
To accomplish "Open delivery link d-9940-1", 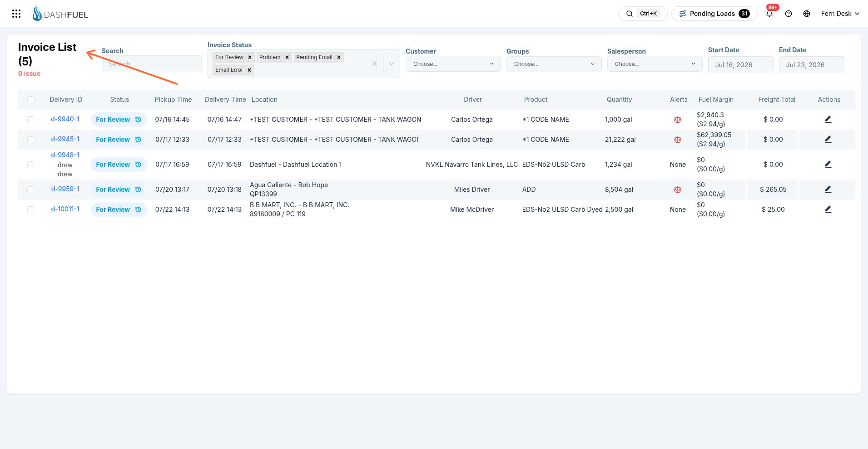I will pos(65,119).
